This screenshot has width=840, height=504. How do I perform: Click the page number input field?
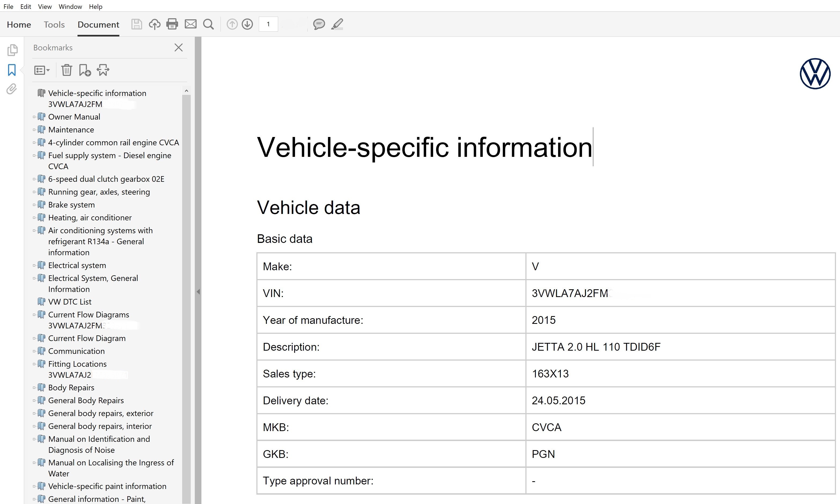tap(268, 24)
